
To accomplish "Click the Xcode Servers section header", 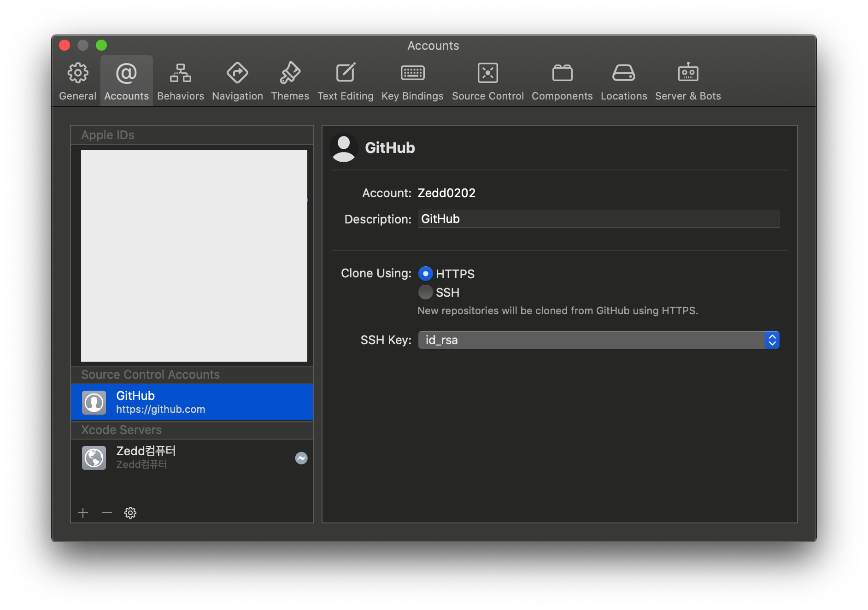I will pyautogui.click(x=192, y=430).
